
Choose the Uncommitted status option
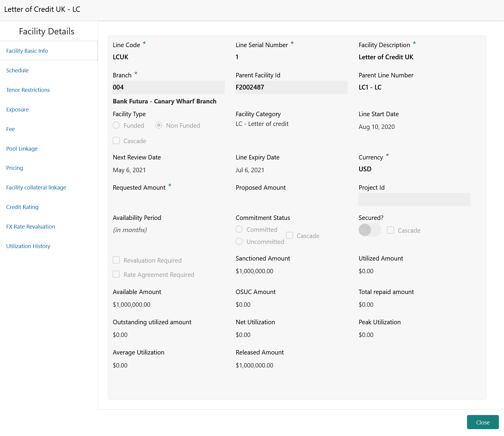coord(239,242)
